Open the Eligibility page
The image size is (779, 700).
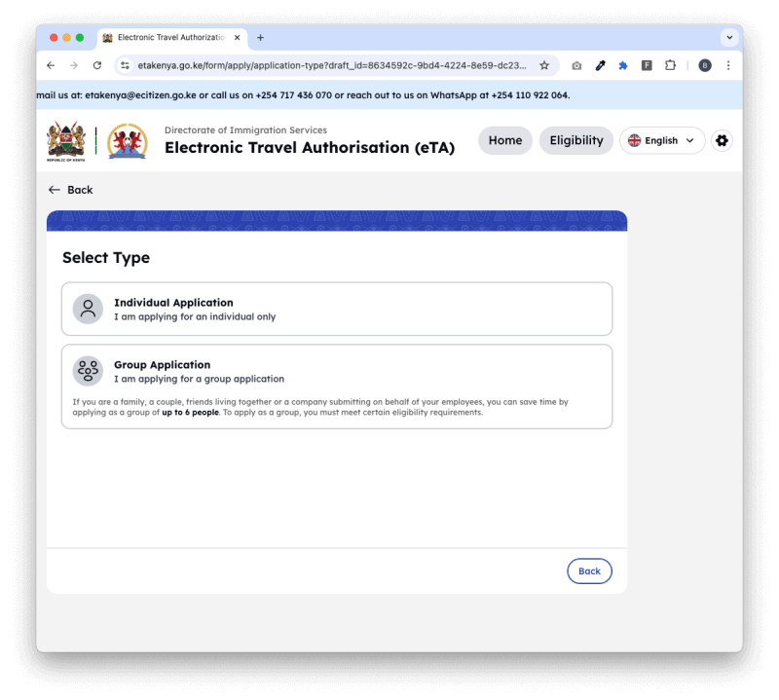[x=576, y=140]
